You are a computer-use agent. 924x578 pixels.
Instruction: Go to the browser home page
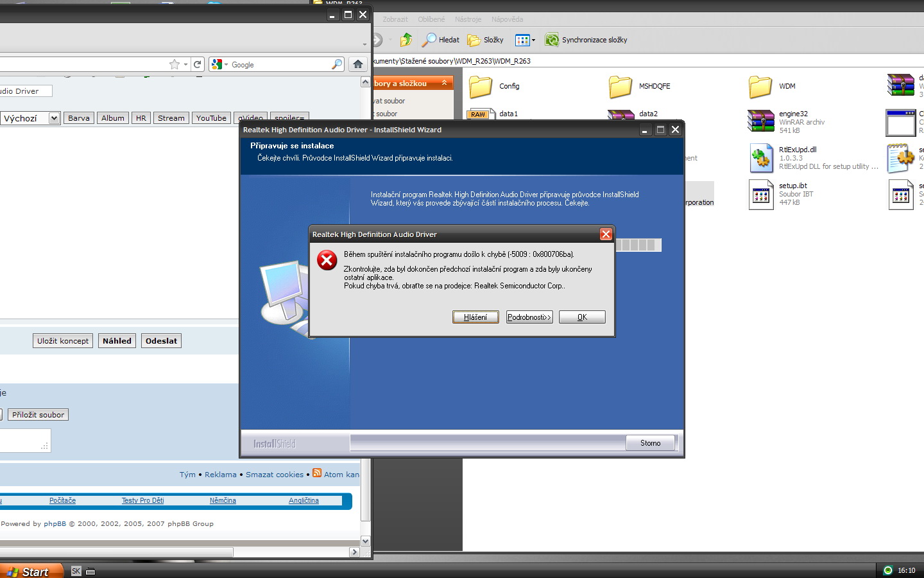[x=358, y=64]
